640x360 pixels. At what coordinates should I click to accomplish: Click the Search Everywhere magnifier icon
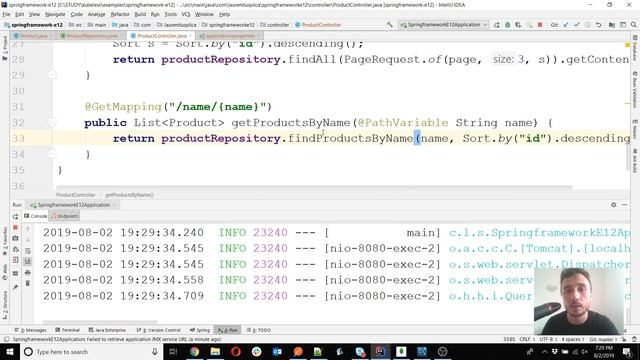(x=633, y=25)
